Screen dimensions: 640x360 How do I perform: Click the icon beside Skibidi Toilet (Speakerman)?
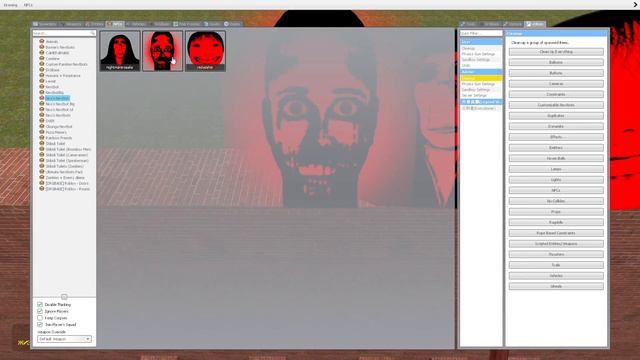42,160
